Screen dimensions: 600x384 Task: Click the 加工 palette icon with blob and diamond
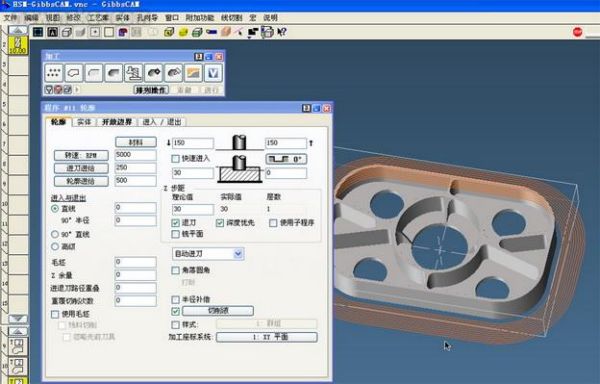pyautogui.click(x=153, y=73)
